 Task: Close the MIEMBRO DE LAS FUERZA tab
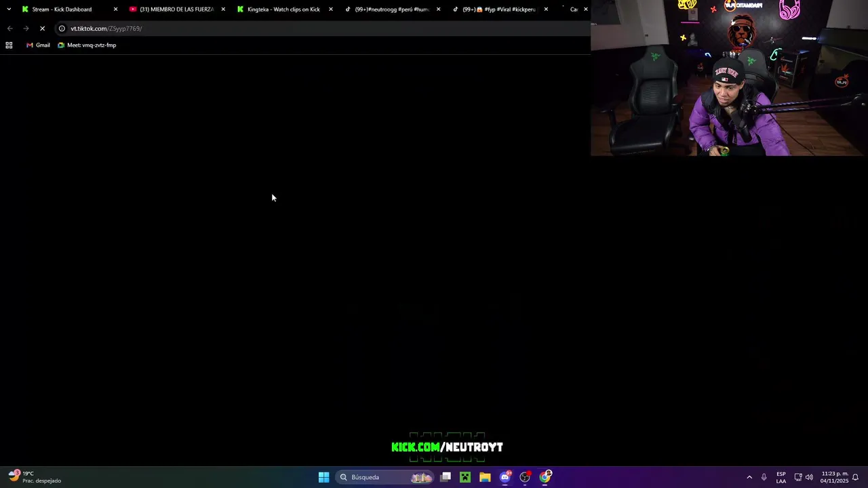(x=223, y=9)
